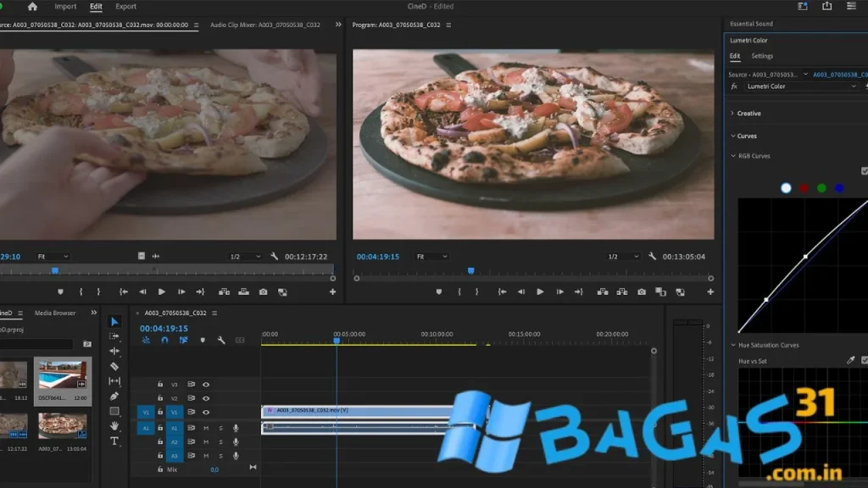This screenshot has height=488, width=868.
Task: Select the pool clip thumbnail in Project
Action: click(x=62, y=375)
